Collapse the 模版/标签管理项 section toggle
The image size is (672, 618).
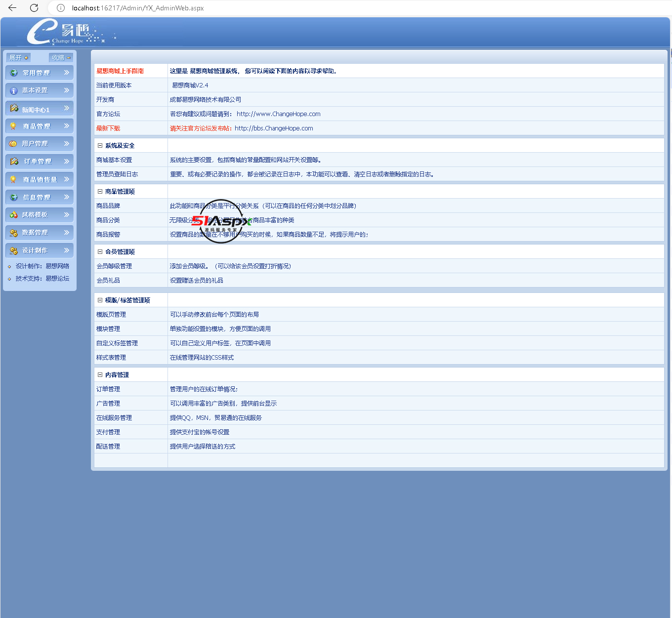pyautogui.click(x=100, y=300)
